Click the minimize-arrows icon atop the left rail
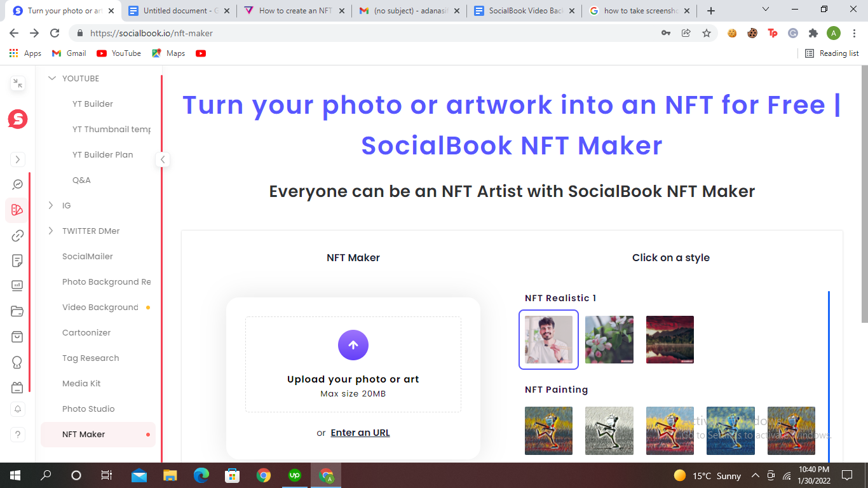Viewport: 868px width, 488px height. 18,83
